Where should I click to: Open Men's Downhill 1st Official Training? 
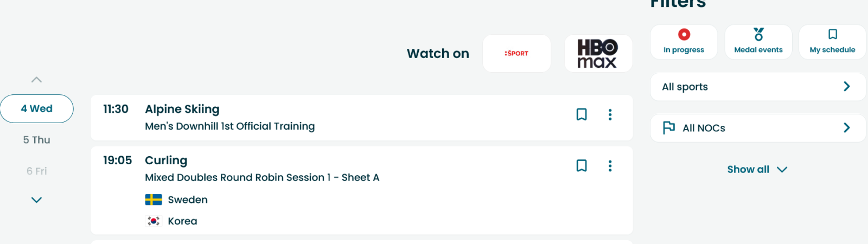[x=229, y=126]
